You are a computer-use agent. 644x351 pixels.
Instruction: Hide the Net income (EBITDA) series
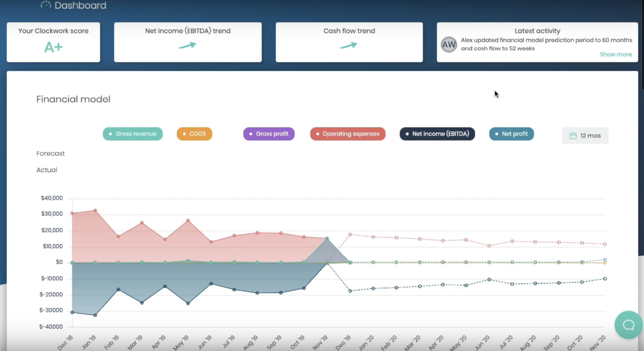[437, 134]
